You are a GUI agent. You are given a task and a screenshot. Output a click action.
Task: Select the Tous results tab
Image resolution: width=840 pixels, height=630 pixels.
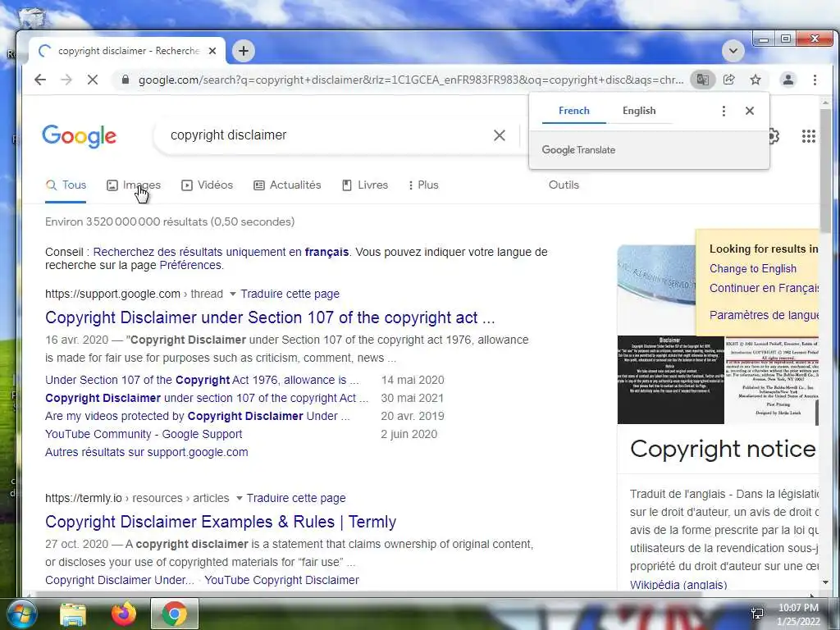point(66,185)
